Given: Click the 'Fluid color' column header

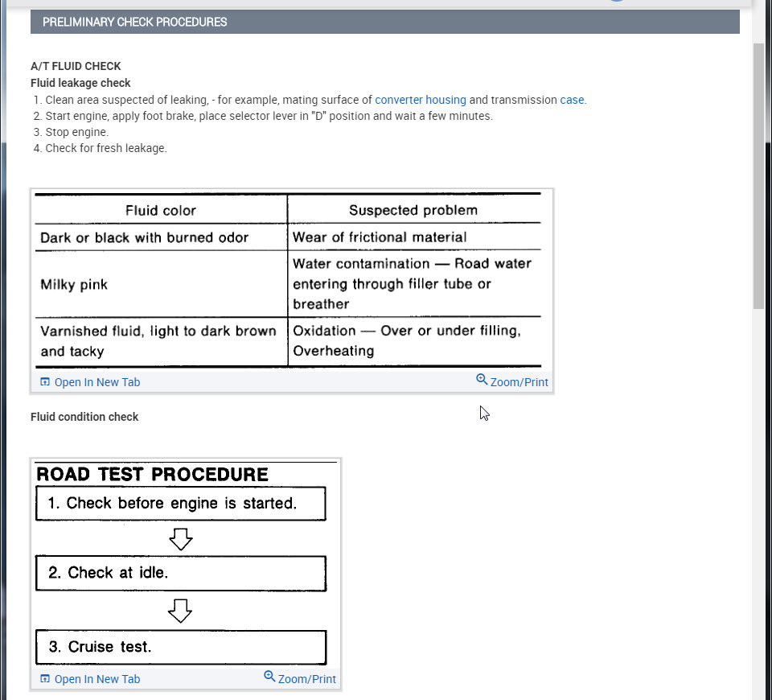Looking at the screenshot, I should (161, 211).
